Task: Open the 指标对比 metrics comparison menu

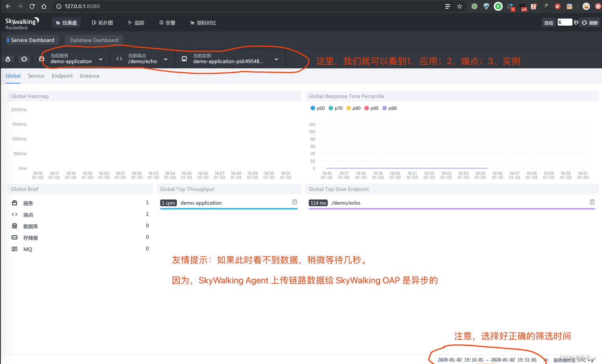Action: [x=203, y=23]
